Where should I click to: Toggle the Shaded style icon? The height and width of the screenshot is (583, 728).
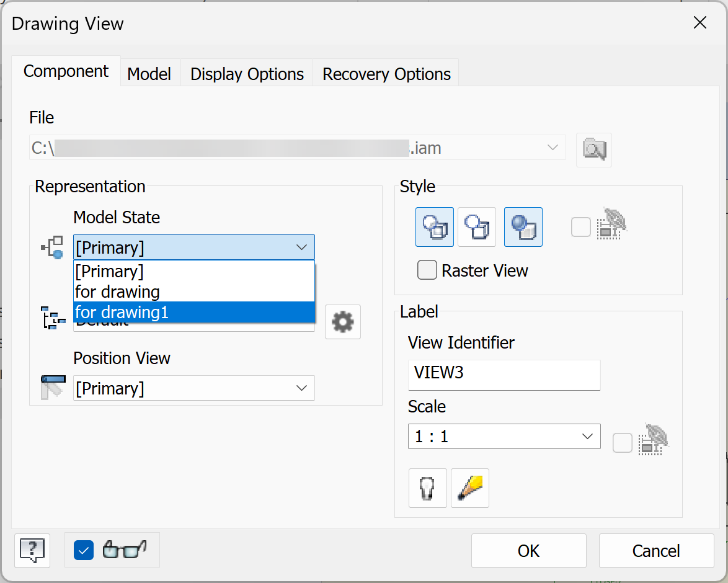click(523, 227)
